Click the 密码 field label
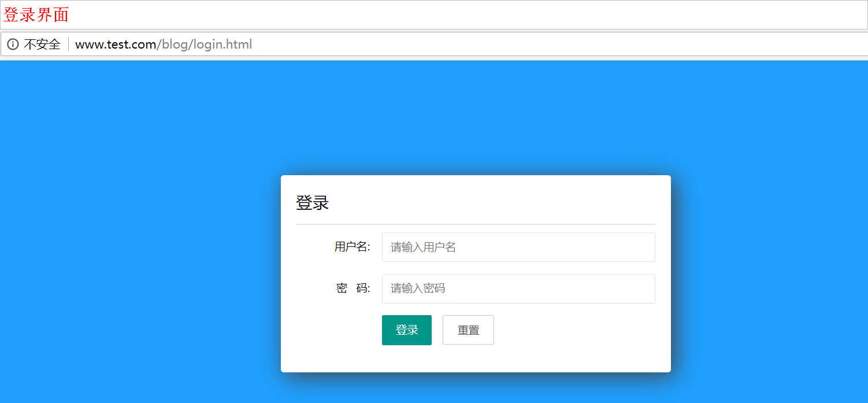 tap(351, 289)
